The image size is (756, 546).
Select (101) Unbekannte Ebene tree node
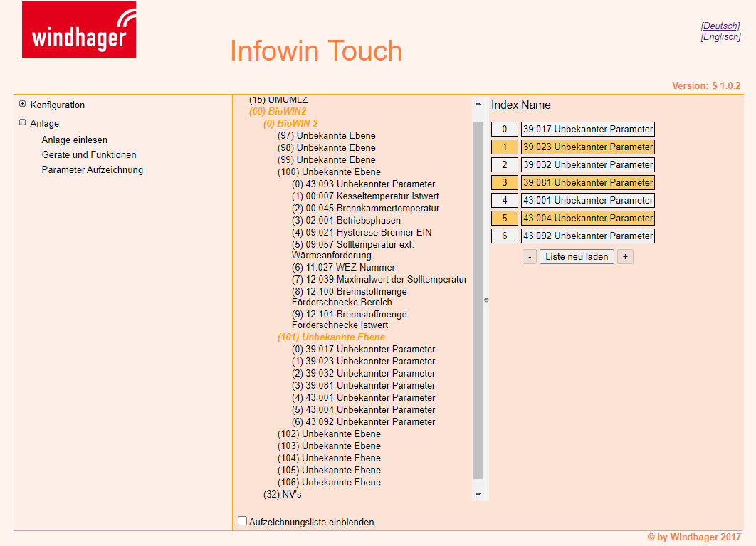pyautogui.click(x=331, y=337)
